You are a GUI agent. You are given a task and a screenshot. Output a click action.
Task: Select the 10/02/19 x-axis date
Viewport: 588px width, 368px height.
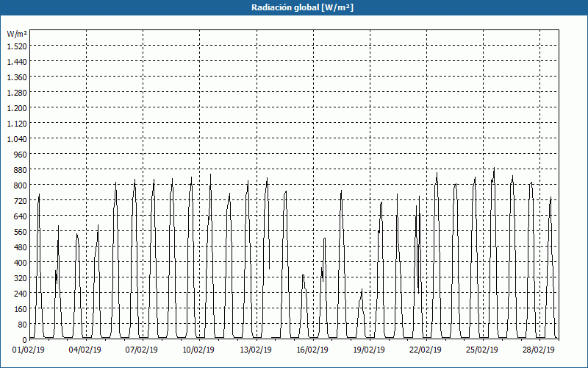199,350
